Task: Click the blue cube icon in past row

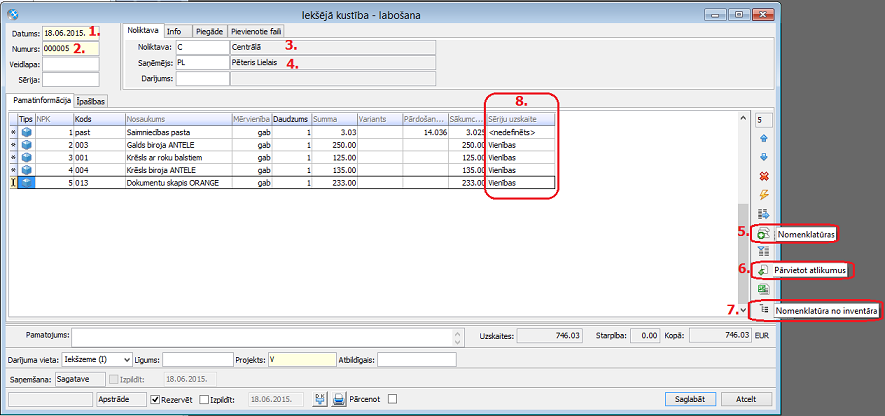Action: point(27,133)
